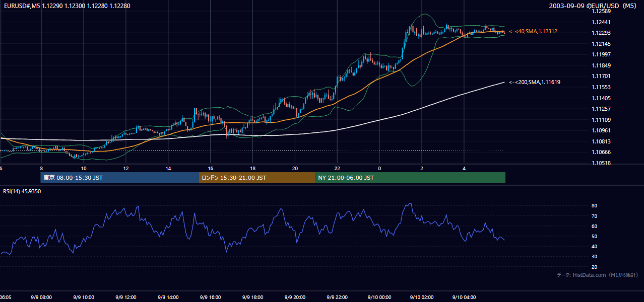The width and height of the screenshot is (644, 302).
Task: Click the RSI 70 level label
Action: [595, 216]
